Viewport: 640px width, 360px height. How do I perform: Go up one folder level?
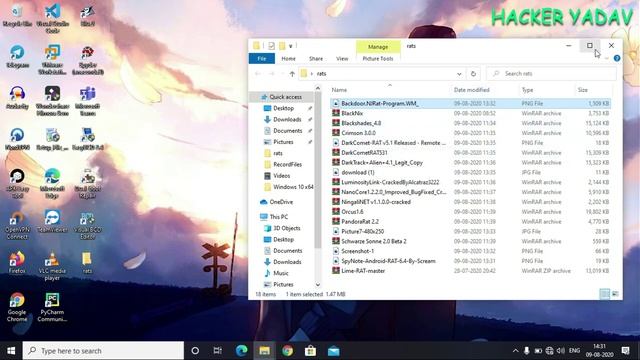point(292,74)
